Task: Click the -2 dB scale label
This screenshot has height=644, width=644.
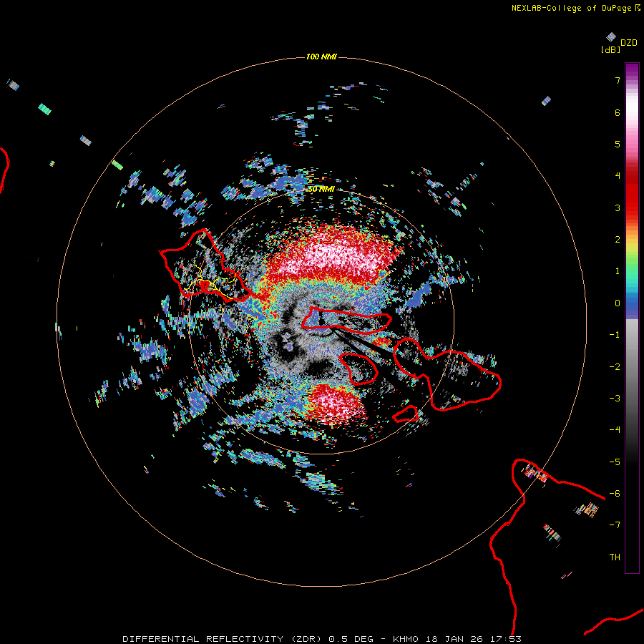Action: (615, 367)
